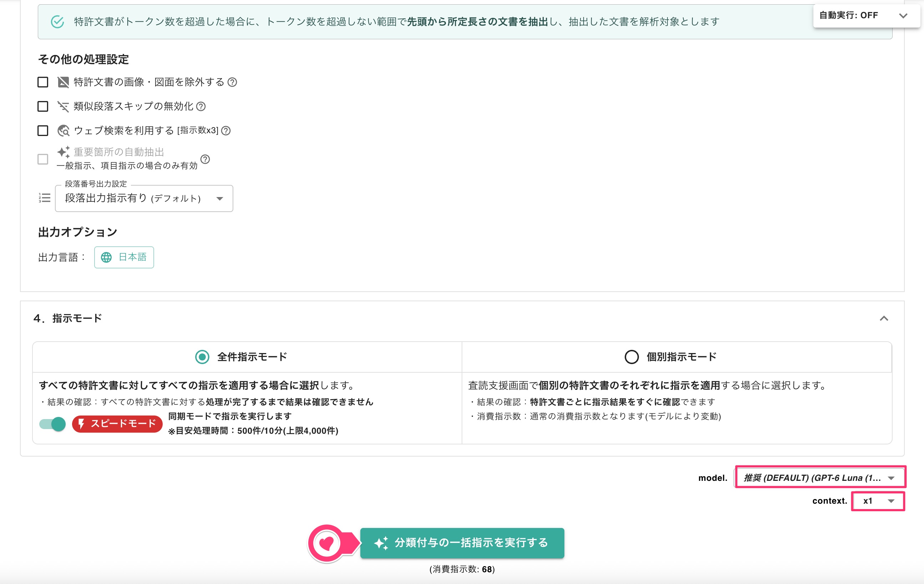
Task: Click the globe icon in 日本語 button
Action: (106, 257)
